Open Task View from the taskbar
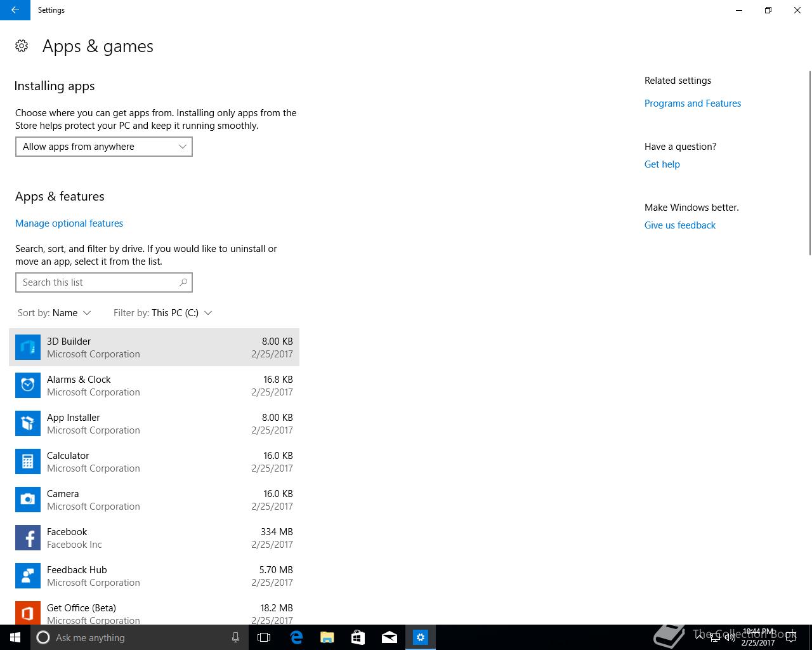This screenshot has width=812, height=650. click(264, 637)
